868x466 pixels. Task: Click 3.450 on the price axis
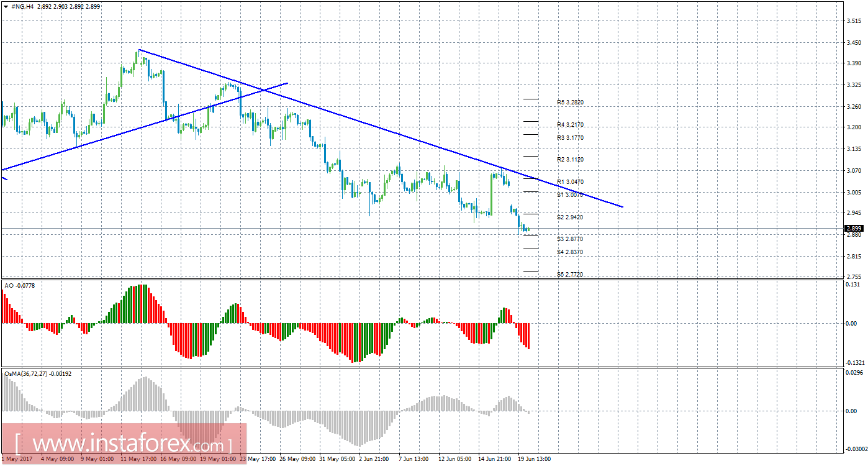coord(854,43)
